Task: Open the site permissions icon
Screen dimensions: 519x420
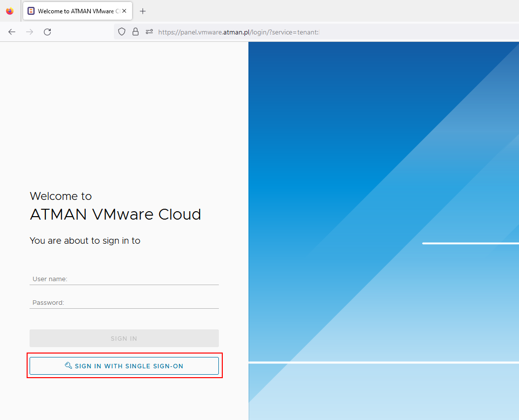Action: (149, 32)
